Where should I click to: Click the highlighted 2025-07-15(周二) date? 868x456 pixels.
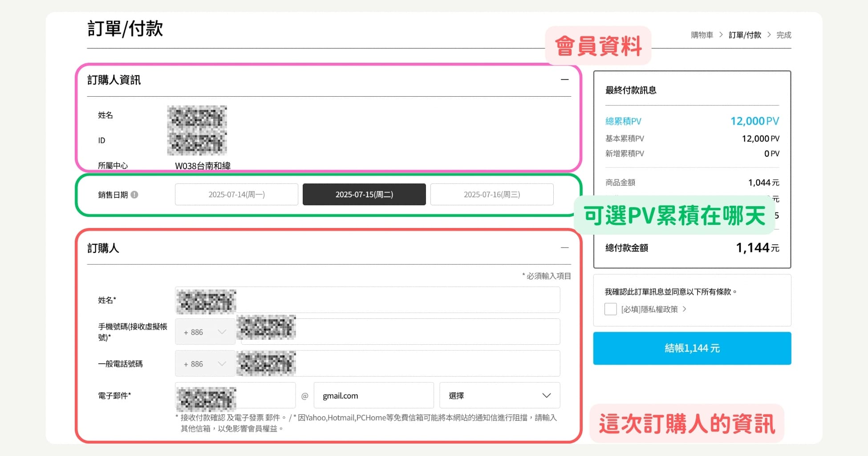click(364, 194)
